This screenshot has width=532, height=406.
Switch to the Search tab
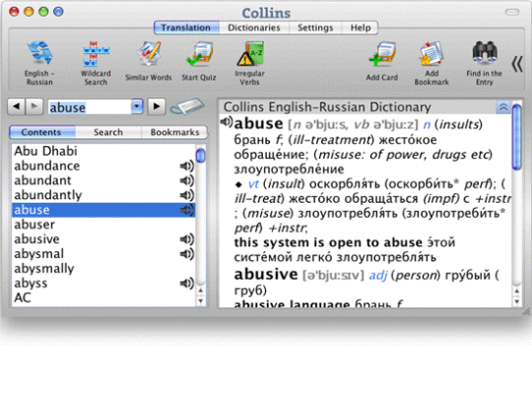click(108, 132)
